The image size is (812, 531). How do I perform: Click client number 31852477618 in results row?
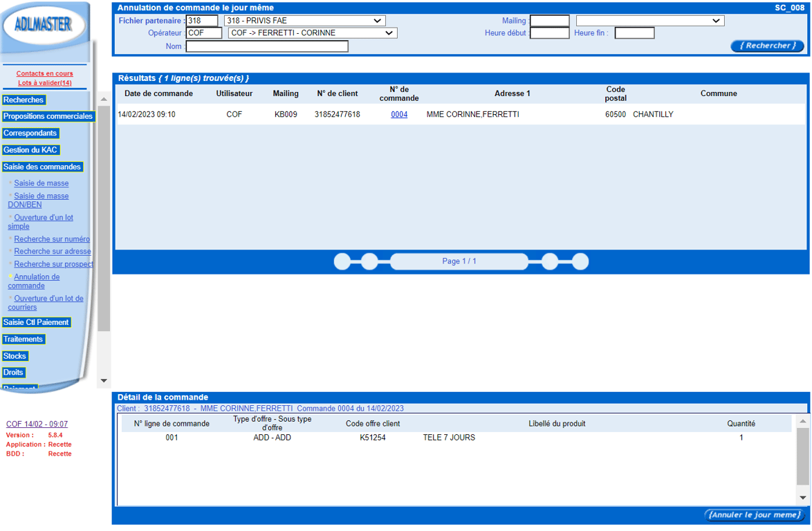tap(337, 114)
